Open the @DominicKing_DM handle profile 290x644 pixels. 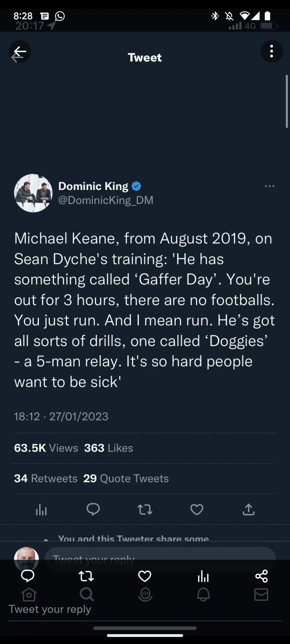coord(106,200)
